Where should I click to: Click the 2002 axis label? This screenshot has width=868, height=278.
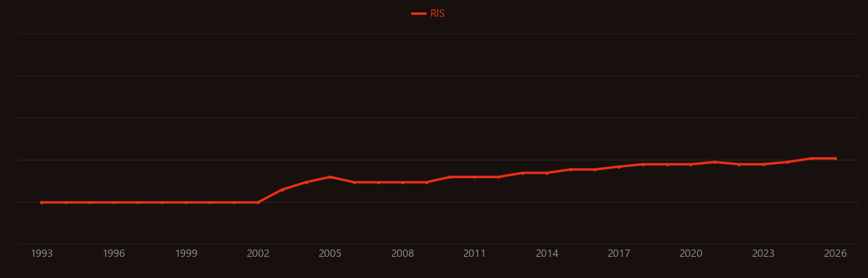click(x=258, y=254)
